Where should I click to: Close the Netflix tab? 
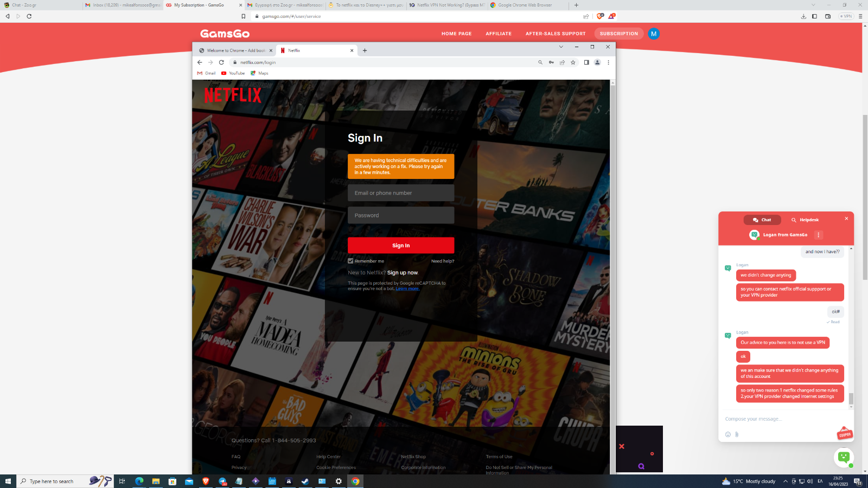[x=352, y=50]
